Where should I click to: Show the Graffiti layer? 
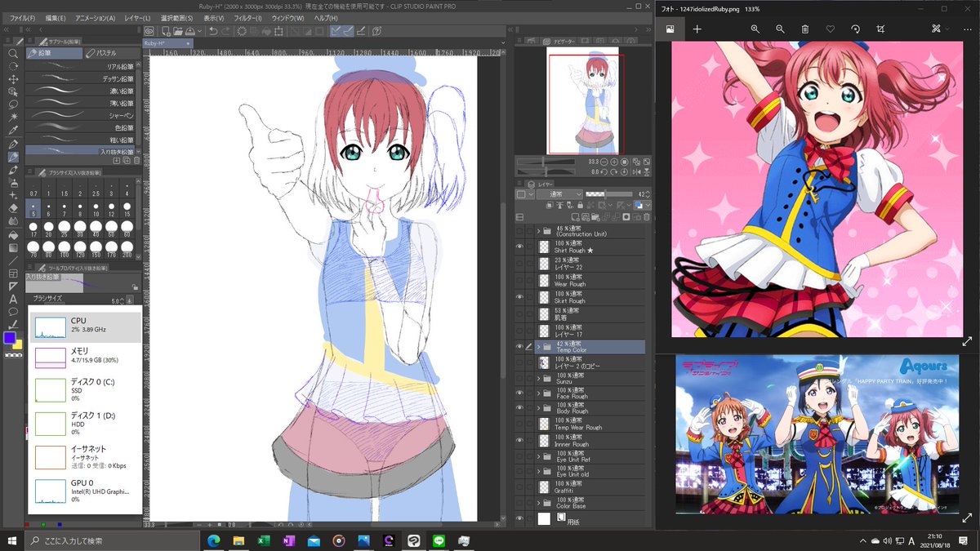coord(519,487)
